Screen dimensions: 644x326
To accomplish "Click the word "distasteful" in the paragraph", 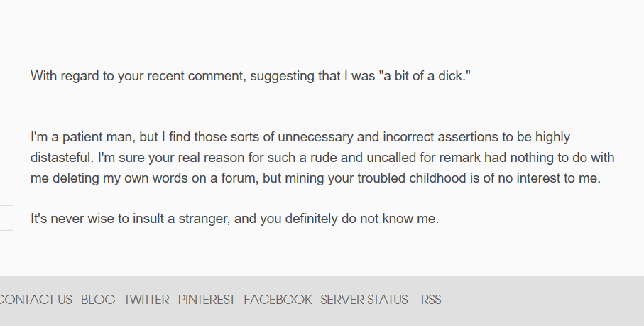I will point(62,158).
